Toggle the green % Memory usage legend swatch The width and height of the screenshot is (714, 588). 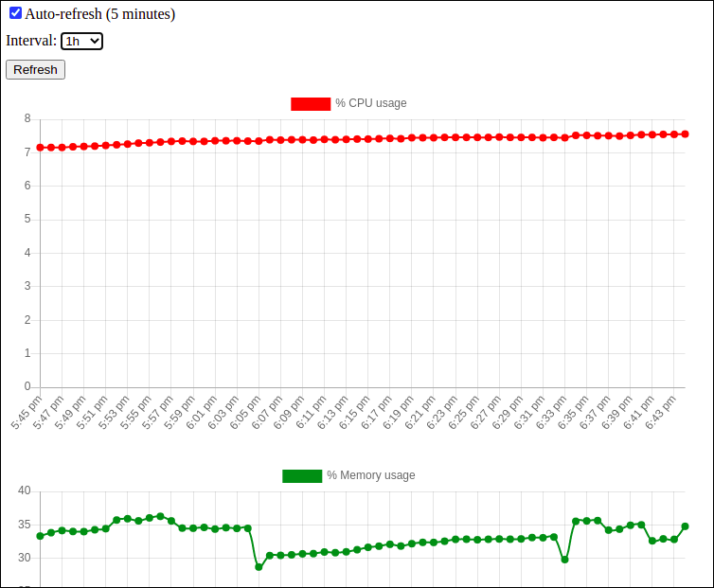click(x=302, y=476)
